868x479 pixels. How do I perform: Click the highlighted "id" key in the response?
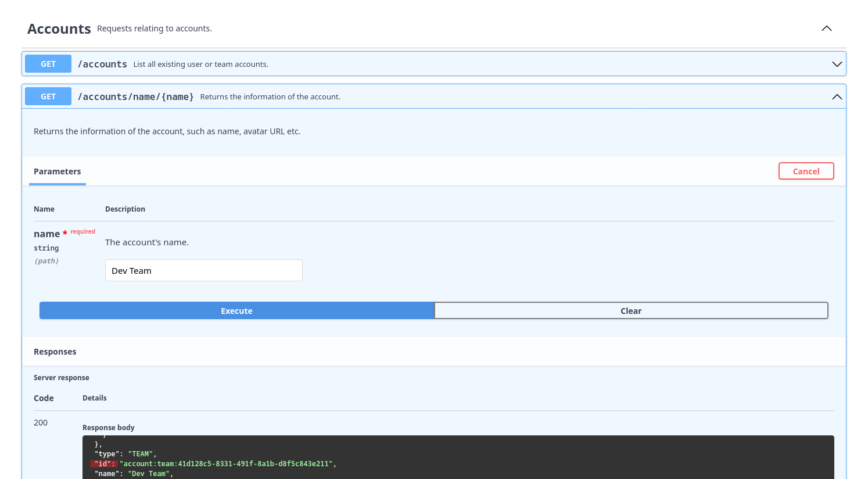click(x=104, y=464)
